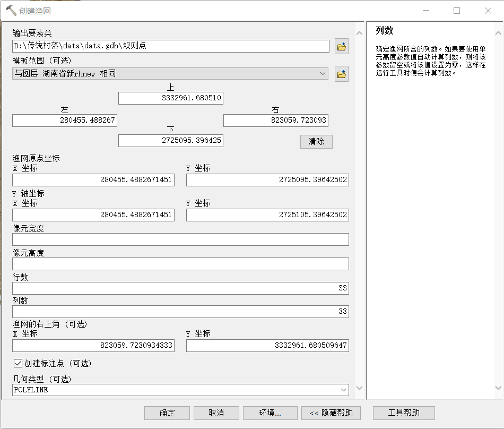This screenshot has width=504, height=429.
Task: Click the parameter panel scroll down arrow
Action: 359,388
